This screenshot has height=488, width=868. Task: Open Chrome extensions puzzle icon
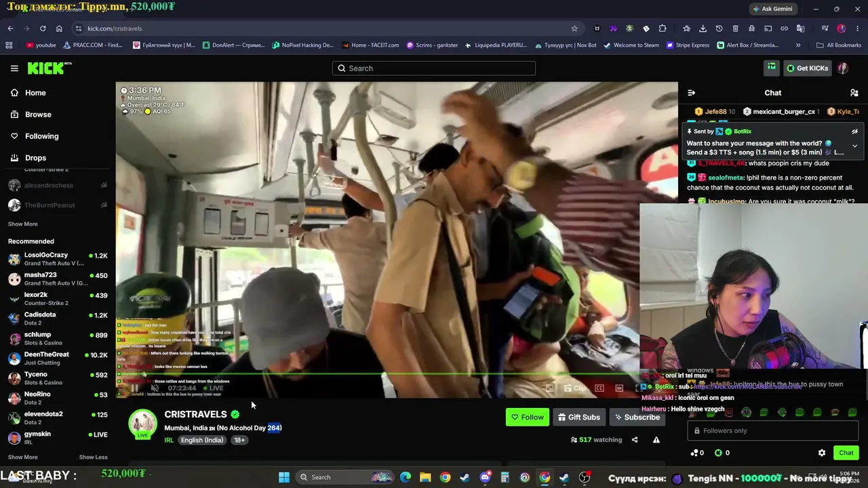pos(663,28)
